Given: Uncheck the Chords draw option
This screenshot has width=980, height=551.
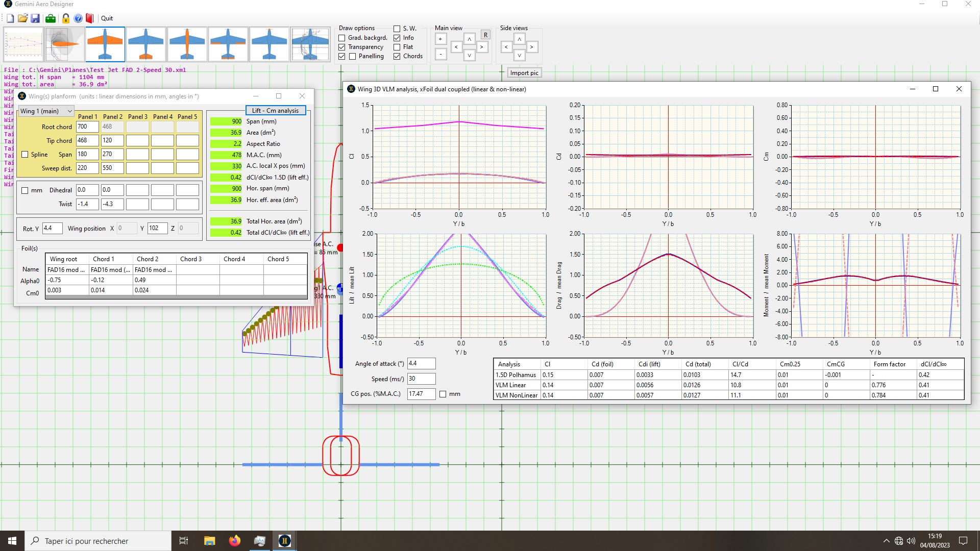Looking at the screenshot, I should tap(397, 56).
